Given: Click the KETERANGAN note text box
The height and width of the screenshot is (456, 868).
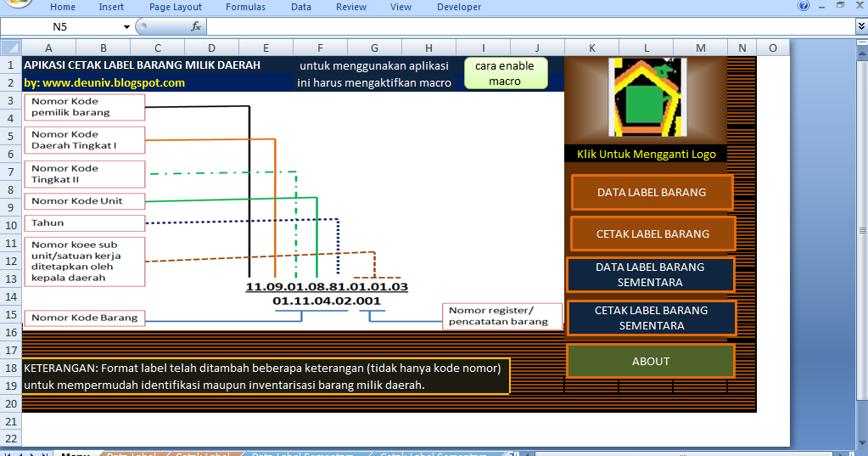Looking at the screenshot, I should click(x=266, y=376).
